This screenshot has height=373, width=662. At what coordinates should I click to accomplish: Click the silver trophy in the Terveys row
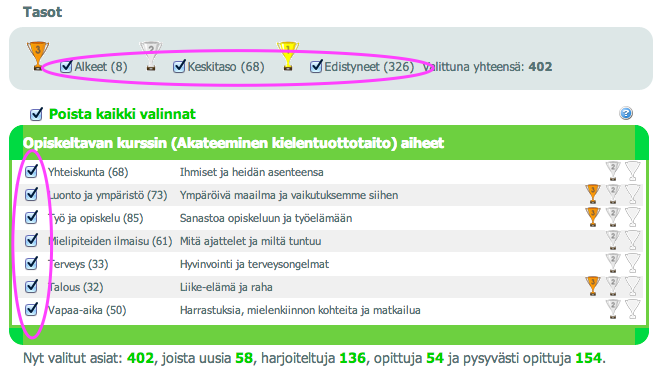click(613, 263)
